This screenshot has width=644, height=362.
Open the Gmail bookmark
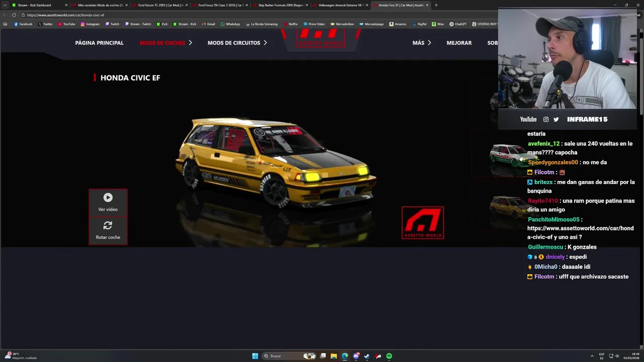208,24
